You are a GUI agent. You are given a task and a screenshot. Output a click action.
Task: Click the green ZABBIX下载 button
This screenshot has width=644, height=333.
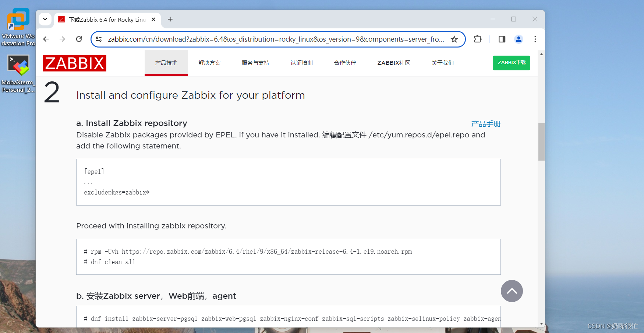511,63
